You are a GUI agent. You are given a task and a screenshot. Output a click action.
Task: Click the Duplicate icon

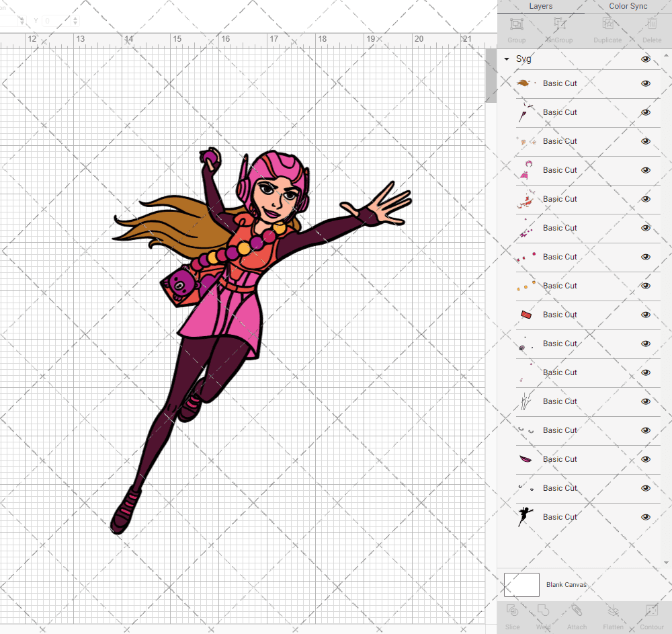[x=607, y=24]
